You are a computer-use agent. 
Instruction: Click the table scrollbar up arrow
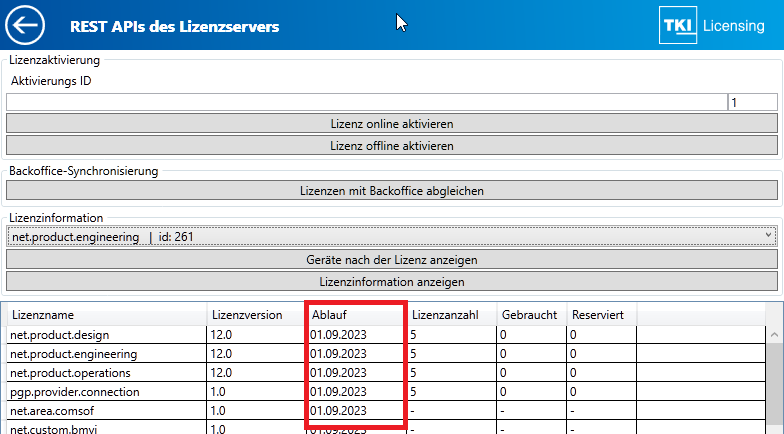(774, 334)
